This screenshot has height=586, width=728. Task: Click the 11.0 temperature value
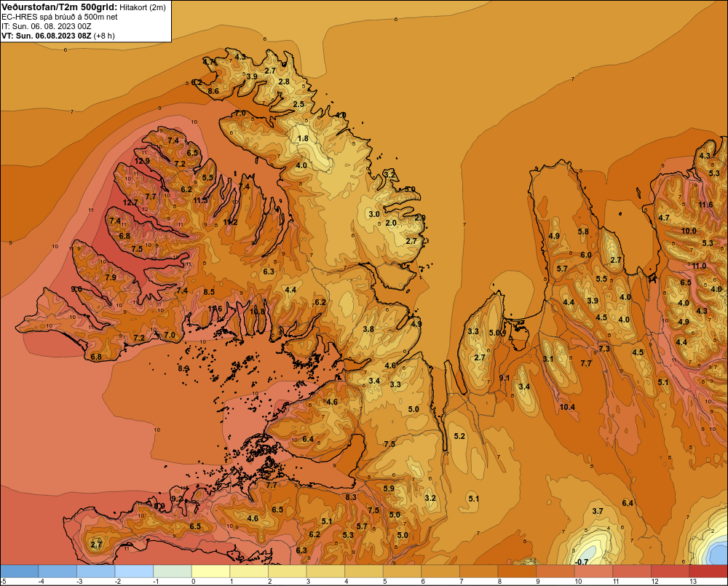click(699, 266)
